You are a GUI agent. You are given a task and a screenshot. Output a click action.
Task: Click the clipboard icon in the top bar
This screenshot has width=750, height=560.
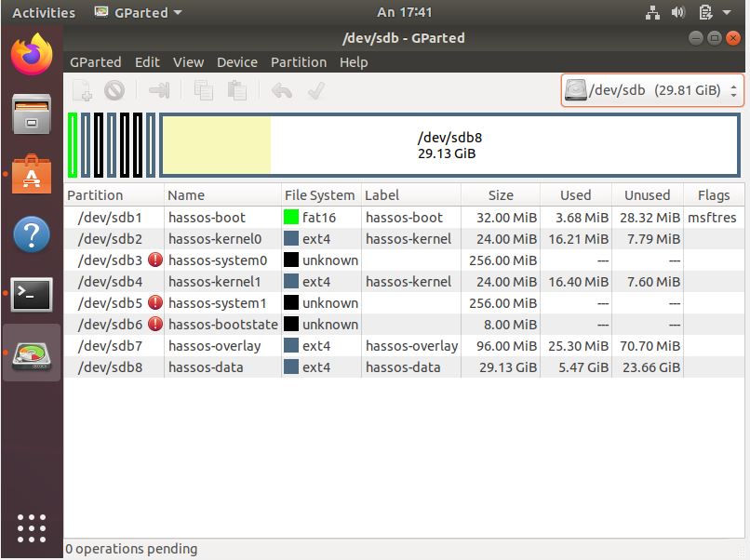click(705, 12)
